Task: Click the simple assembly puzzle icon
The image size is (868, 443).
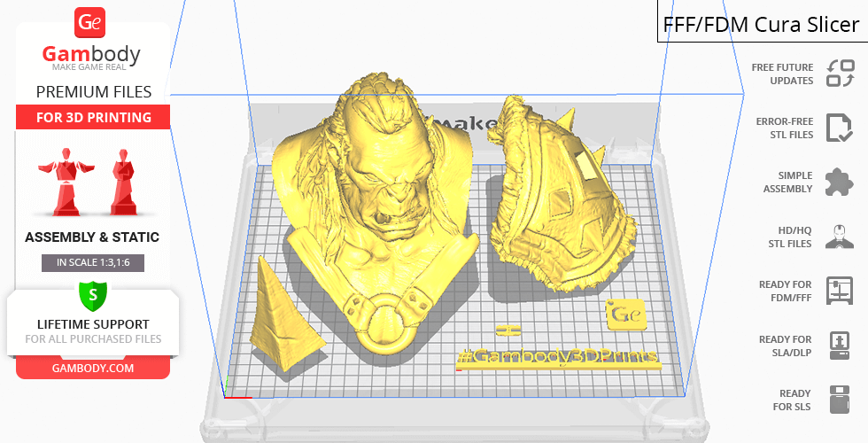Action: (839, 182)
